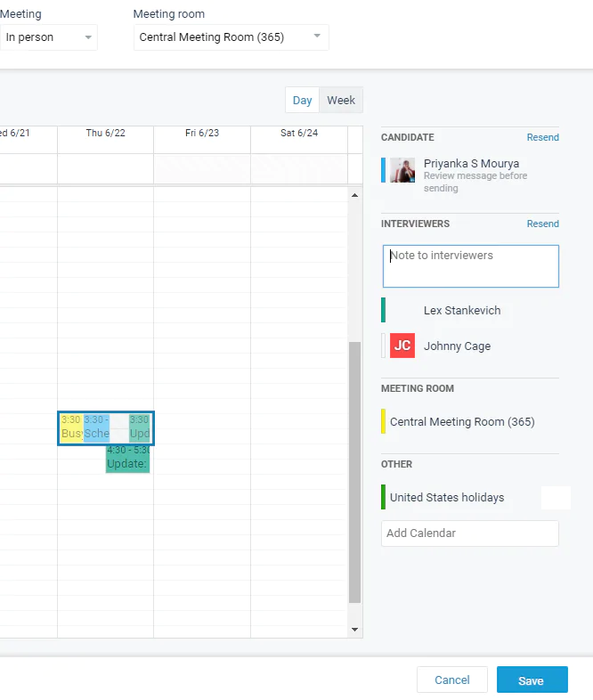Open the Meeting room dropdown
Screen dimensions: 593x700
click(x=232, y=37)
